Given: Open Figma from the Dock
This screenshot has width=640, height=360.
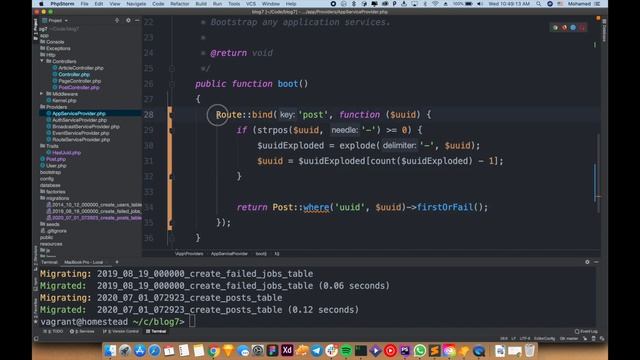Looking at the screenshot, I should (x=272, y=350).
